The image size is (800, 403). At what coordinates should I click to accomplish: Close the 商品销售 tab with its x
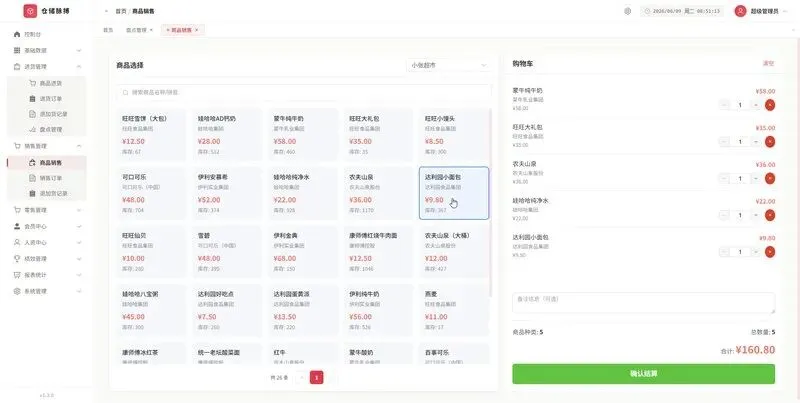(196, 30)
